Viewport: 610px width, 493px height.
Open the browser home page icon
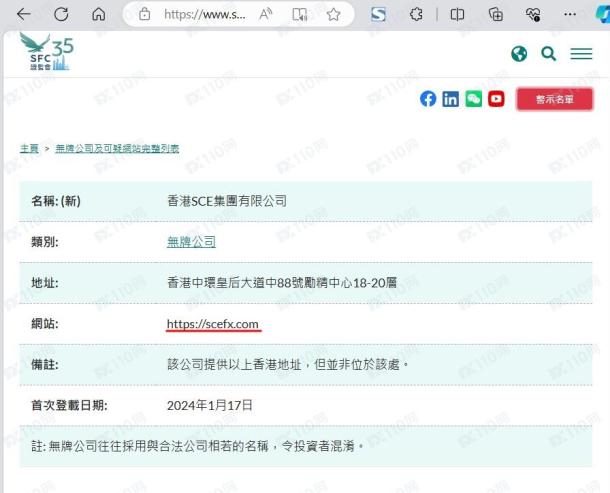[98, 14]
